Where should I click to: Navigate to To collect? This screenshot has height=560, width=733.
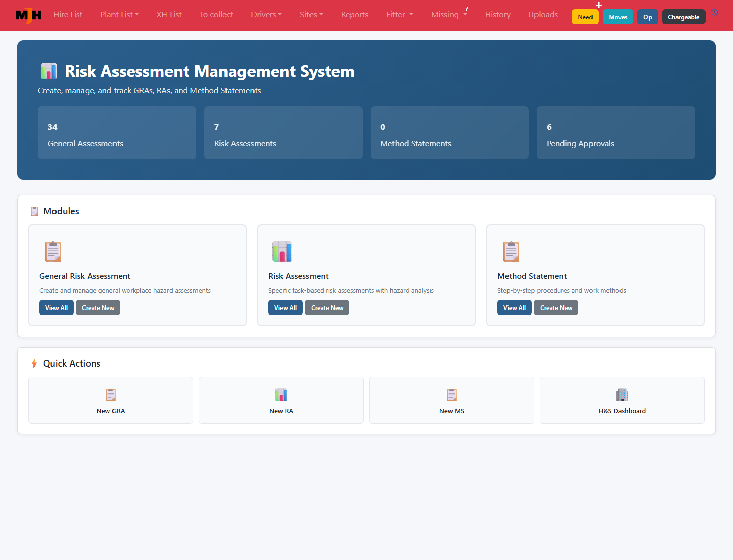coord(216,15)
